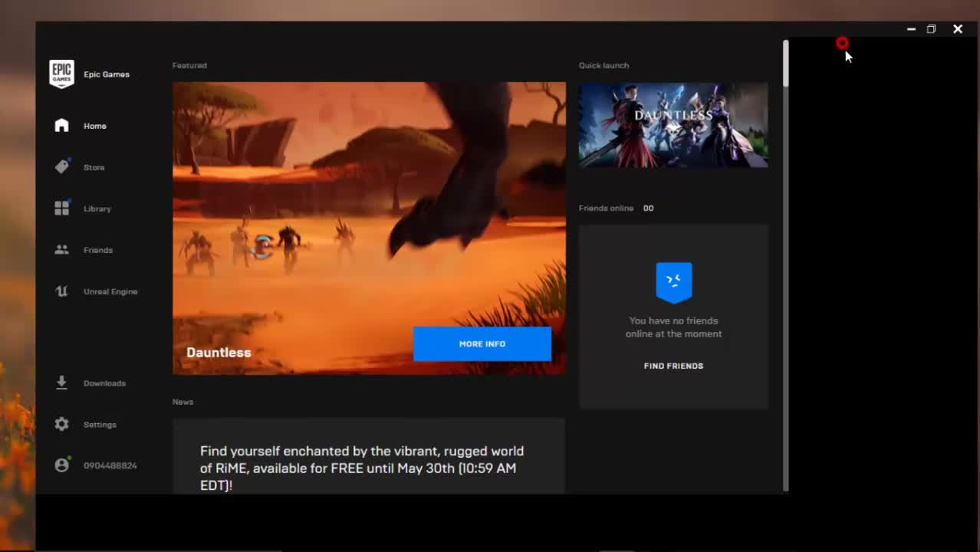Viewport: 980px width, 552px height.
Task: Open Downloads label in the sidebar
Action: (x=104, y=383)
